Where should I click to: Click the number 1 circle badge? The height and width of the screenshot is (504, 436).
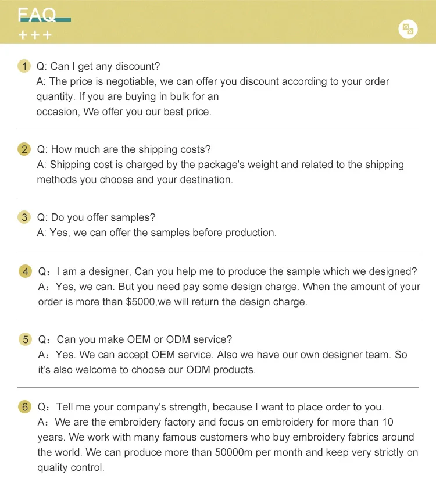pos(24,66)
